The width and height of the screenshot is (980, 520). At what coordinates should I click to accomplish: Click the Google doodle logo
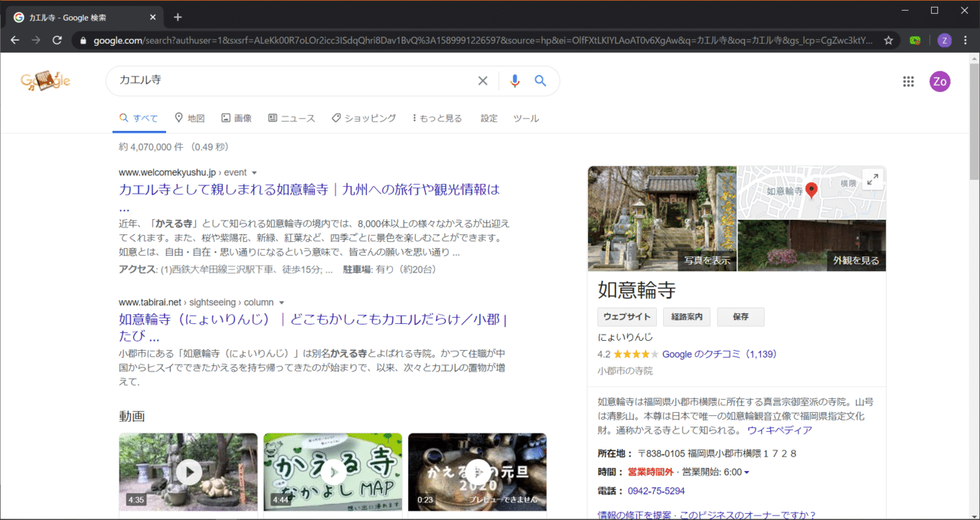tap(45, 80)
